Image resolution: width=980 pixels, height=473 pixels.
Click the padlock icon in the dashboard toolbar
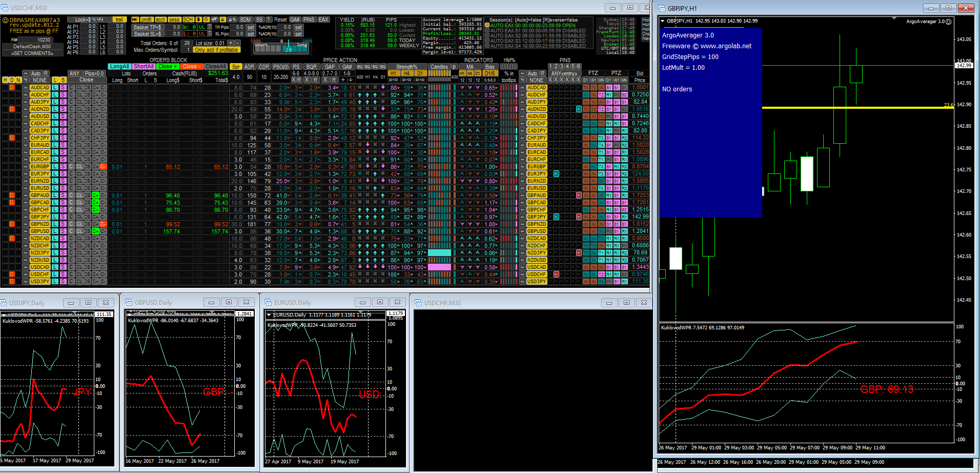[x=222, y=19]
